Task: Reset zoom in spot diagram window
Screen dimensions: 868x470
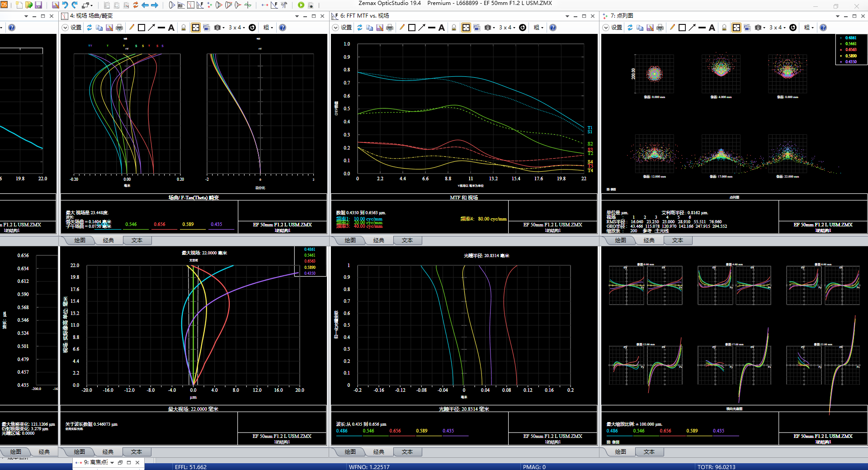Action: (x=793, y=28)
